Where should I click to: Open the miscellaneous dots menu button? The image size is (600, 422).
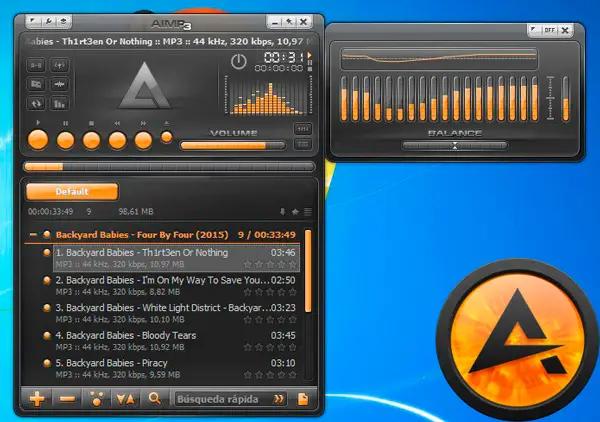pyautogui.click(x=96, y=399)
